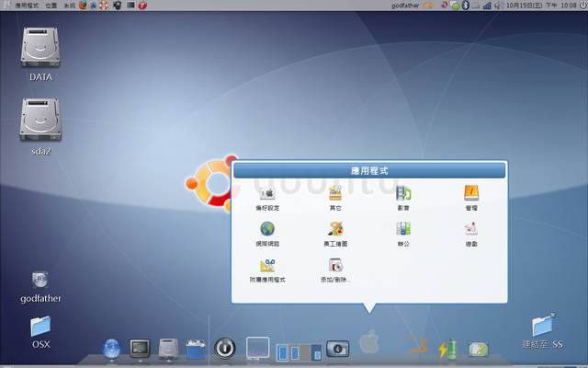
Task: Click the CPU graph monitor in dock
Action: tap(257, 348)
